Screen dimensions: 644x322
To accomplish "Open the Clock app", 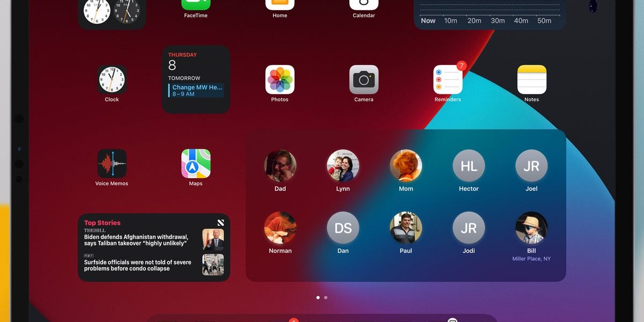I will (x=112, y=79).
